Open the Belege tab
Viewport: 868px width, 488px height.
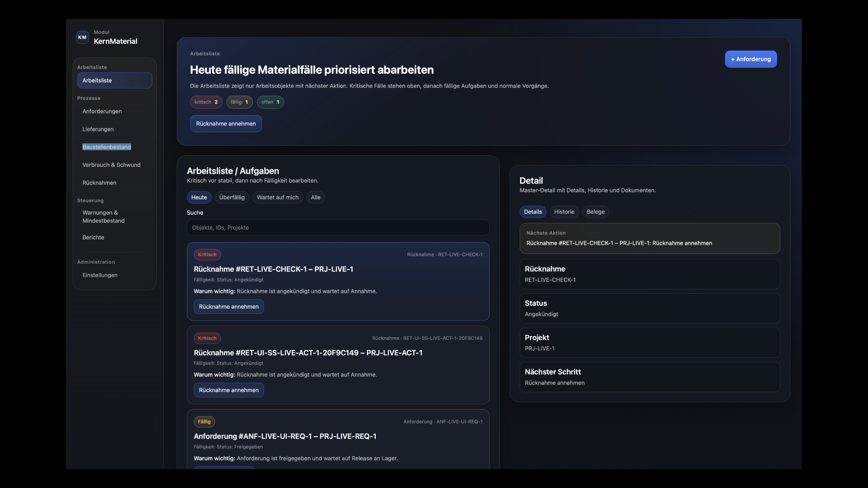(x=595, y=212)
